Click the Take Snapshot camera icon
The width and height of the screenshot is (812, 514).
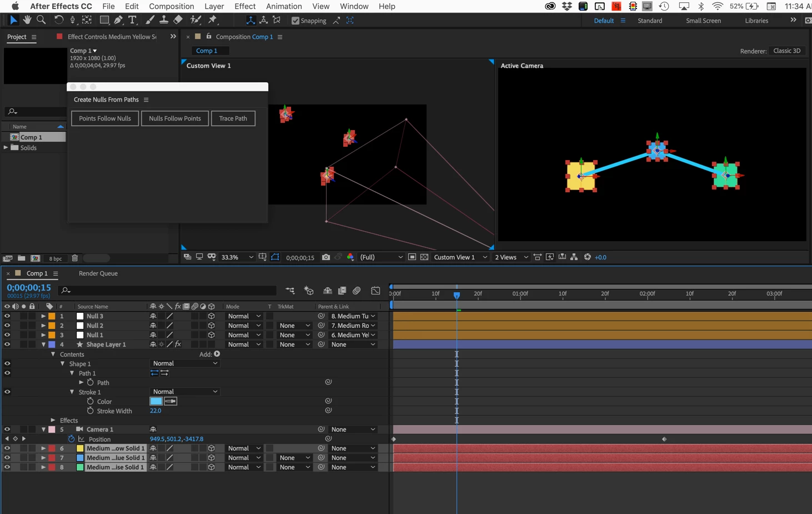point(326,257)
